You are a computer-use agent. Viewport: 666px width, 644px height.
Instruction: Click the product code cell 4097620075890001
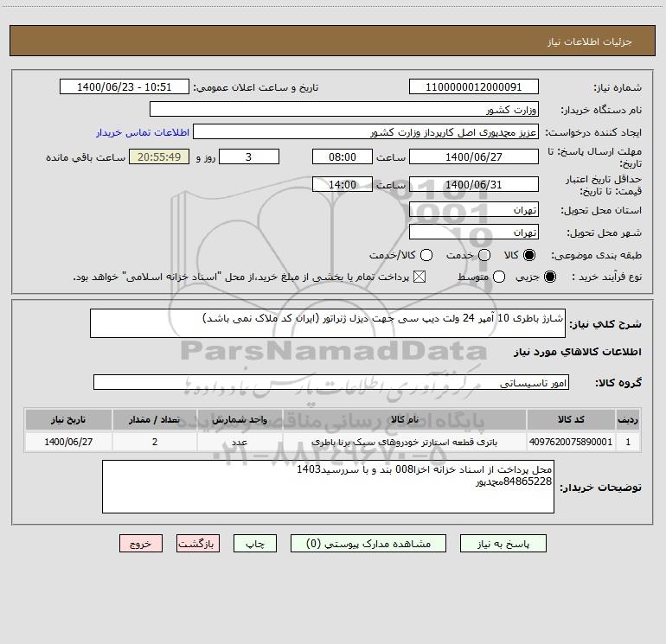point(571,442)
